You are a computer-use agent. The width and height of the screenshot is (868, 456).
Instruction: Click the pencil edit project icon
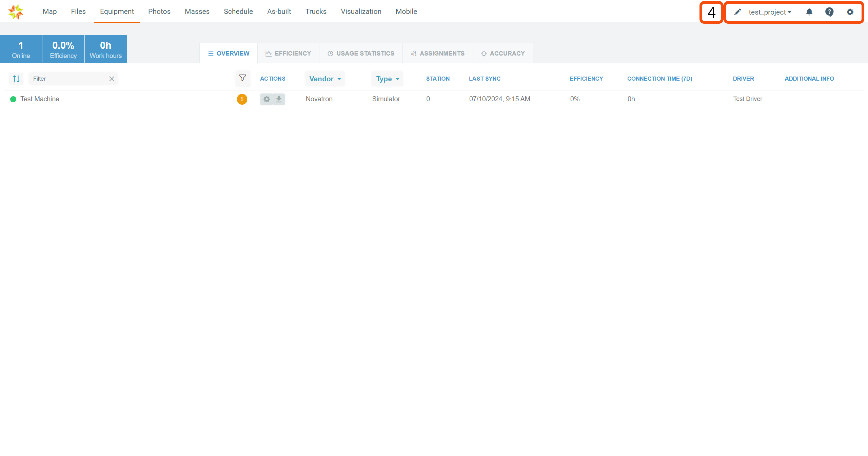[737, 12]
